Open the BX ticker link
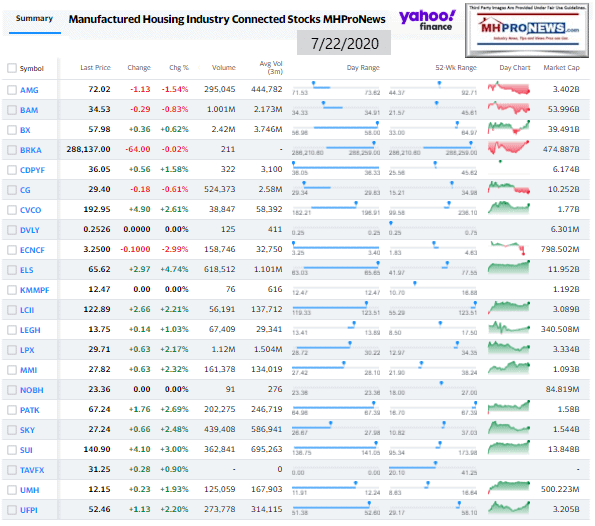Viewport: 595px width, 526px height. (x=25, y=130)
